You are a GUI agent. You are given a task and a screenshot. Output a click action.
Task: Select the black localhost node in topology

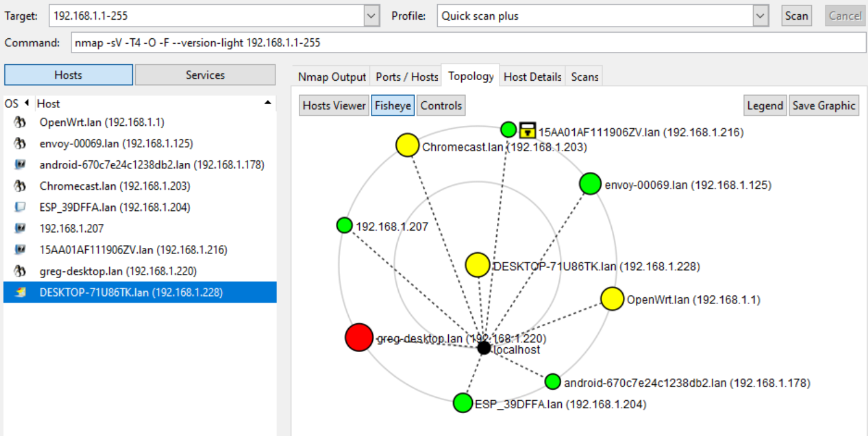[x=483, y=348]
